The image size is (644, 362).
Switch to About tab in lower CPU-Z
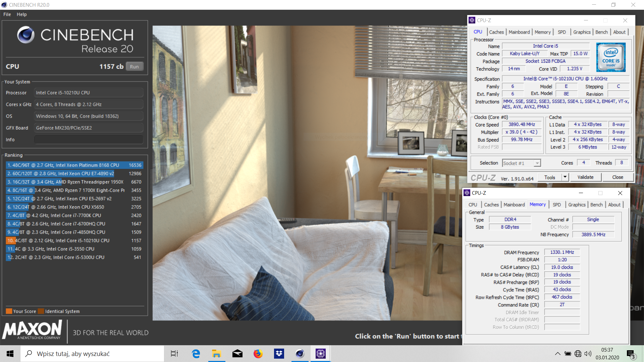614,204
